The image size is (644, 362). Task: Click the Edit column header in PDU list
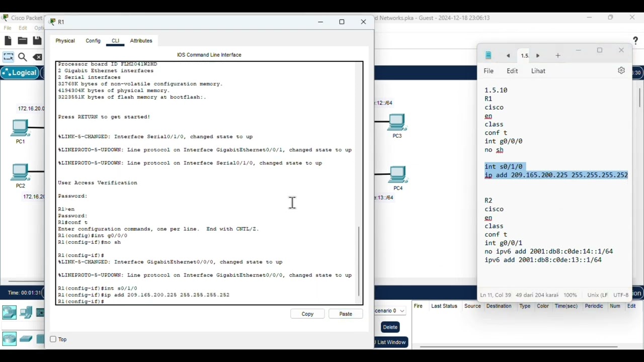(631, 306)
